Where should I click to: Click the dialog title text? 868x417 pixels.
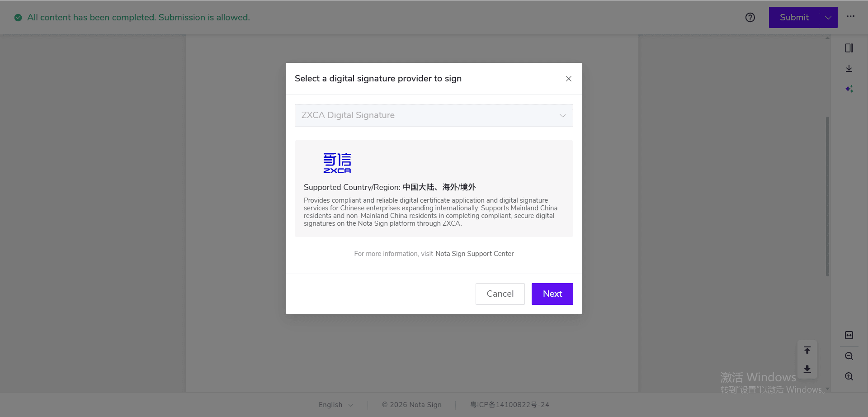(378, 79)
